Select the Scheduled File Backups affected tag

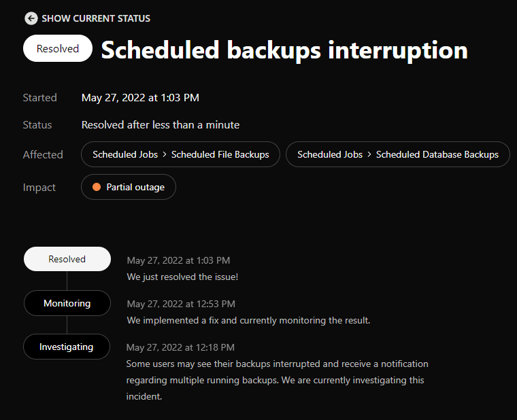181,154
